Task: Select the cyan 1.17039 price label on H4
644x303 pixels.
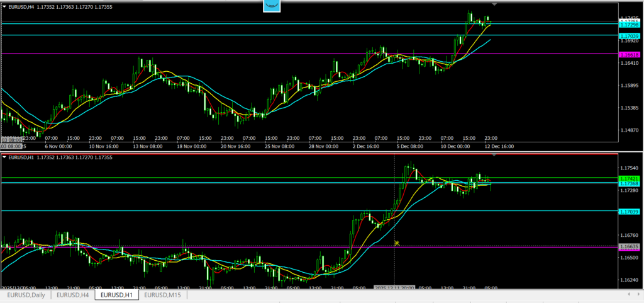Action: 629,36
